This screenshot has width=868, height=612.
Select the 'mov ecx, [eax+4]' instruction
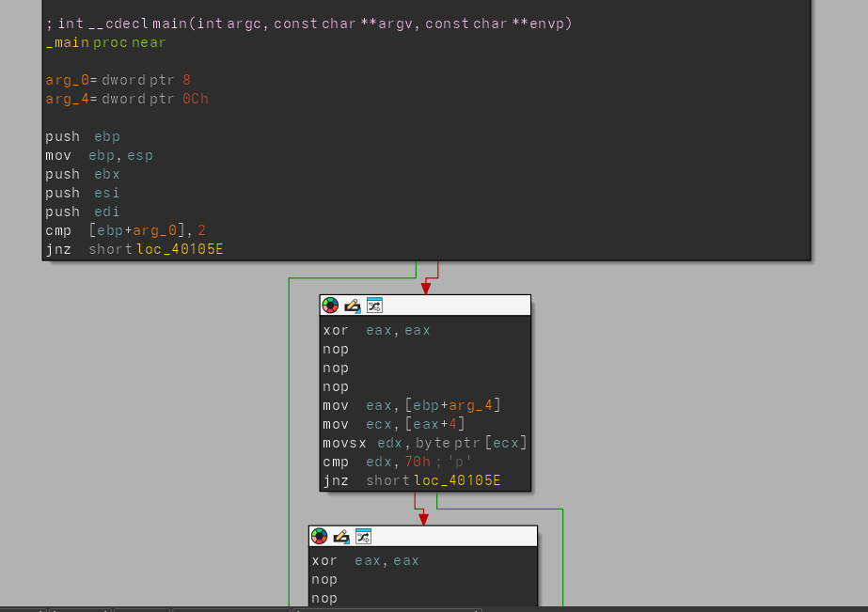pos(393,424)
